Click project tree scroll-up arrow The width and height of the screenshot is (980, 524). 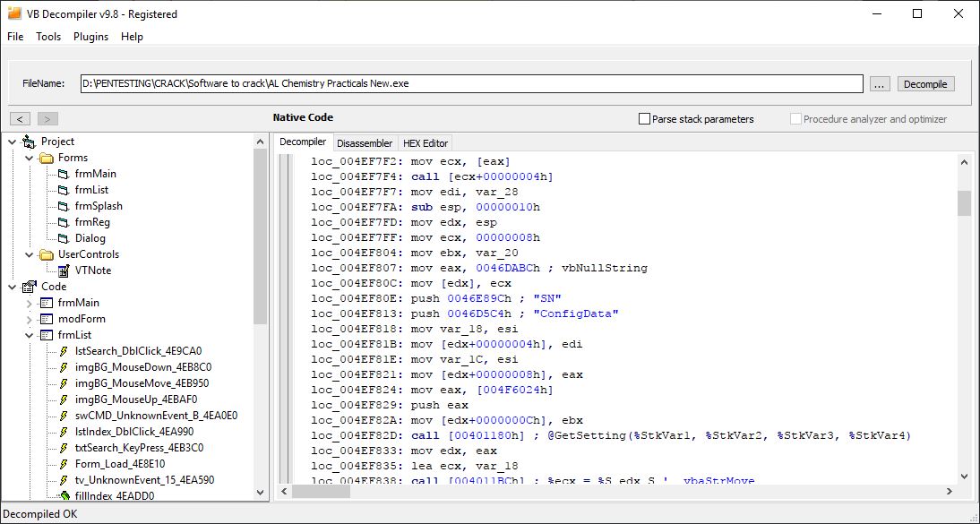tap(261, 142)
